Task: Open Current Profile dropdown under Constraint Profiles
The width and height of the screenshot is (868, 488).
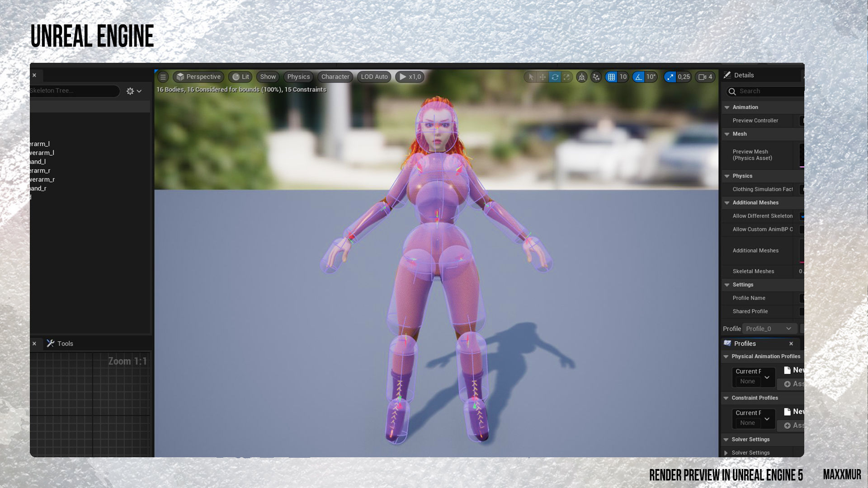Action: (754, 418)
